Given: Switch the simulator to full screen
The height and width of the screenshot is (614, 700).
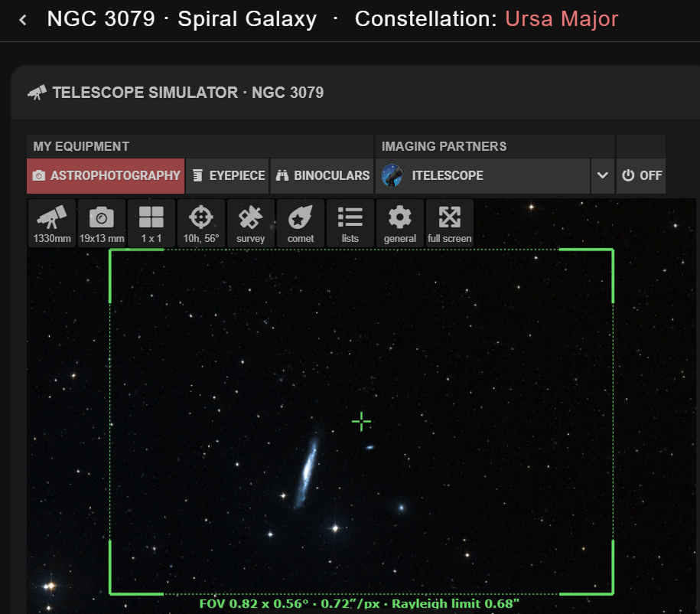Looking at the screenshot, I should click(x=450, y=224).
